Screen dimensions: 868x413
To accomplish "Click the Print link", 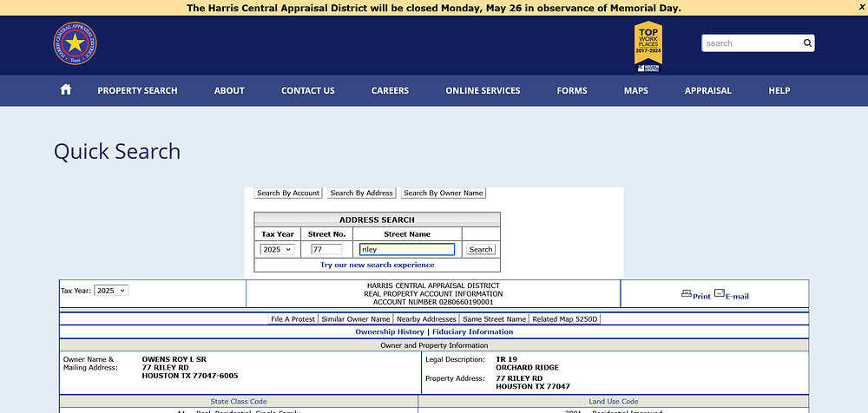I will [x=701, y=296].
